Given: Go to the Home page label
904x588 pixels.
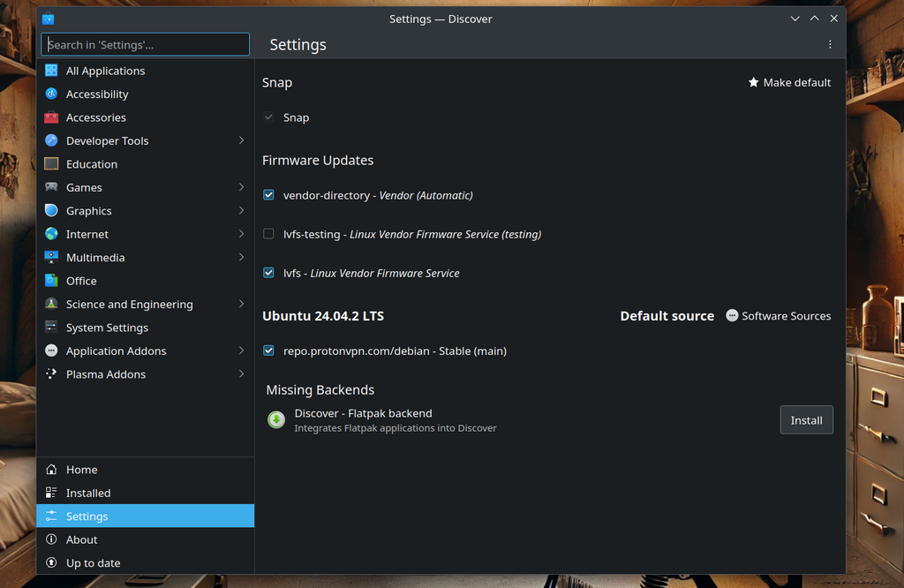Looking at the screenshot, I should pos(82,469).
